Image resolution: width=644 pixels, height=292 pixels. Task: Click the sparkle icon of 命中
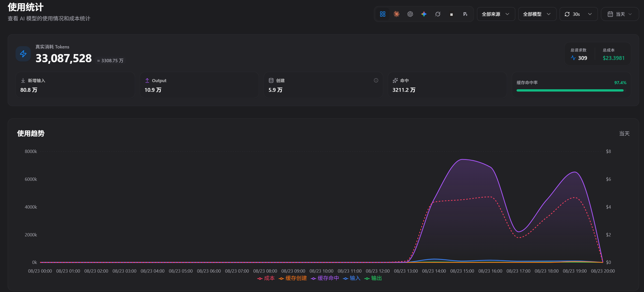[395, 81]
